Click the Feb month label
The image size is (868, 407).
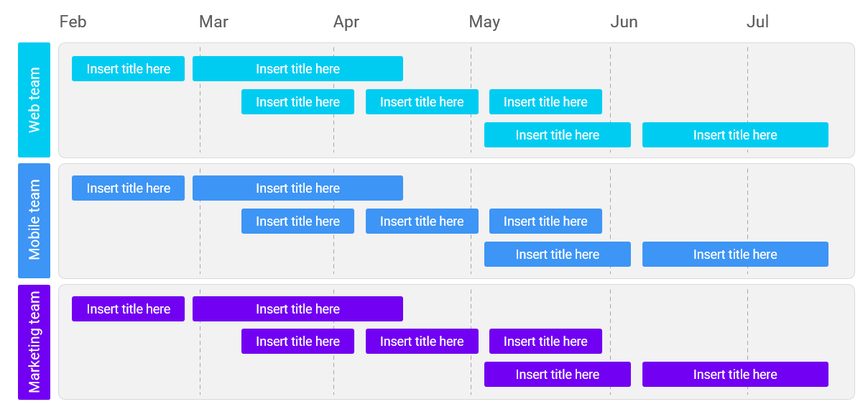coord(73,22)
